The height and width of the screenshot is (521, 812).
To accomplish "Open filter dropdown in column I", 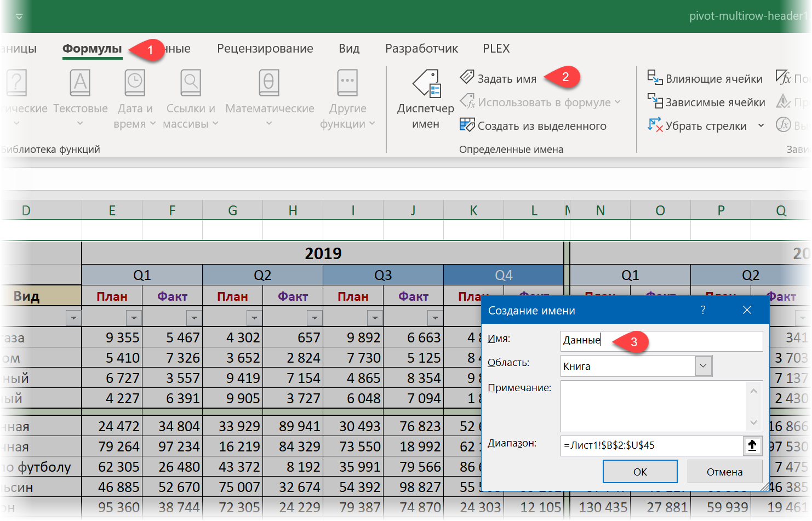I will [x=375, y=317].
